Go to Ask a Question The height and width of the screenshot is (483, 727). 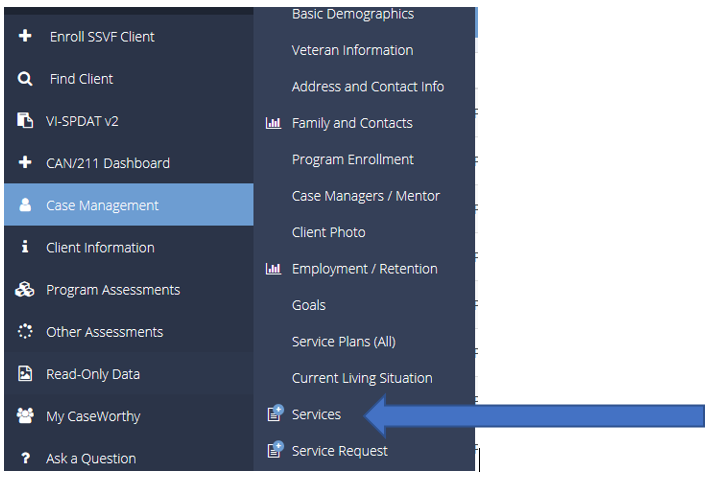90,459
